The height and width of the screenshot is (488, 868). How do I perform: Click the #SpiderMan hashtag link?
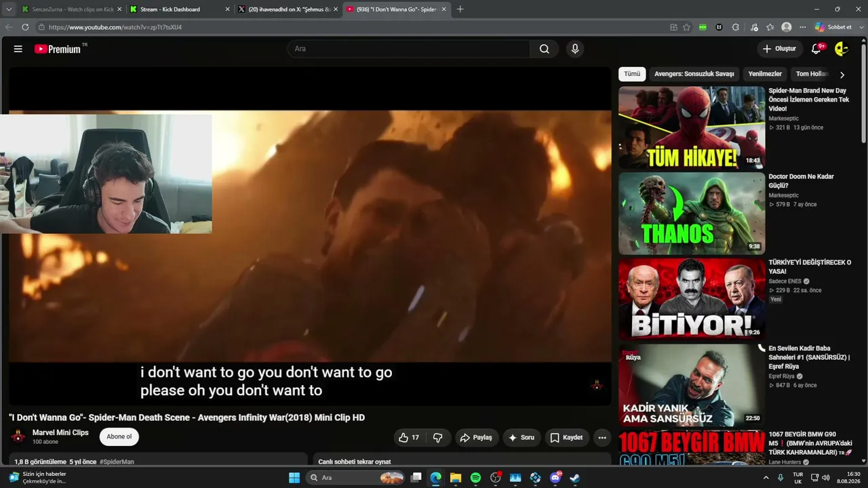pos(117,462)
